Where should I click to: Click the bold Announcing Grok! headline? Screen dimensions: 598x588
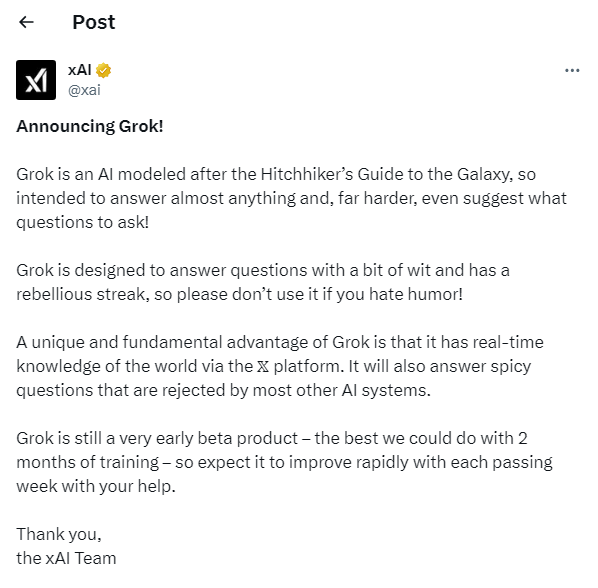pyautogui.click(x=90, y=126)
